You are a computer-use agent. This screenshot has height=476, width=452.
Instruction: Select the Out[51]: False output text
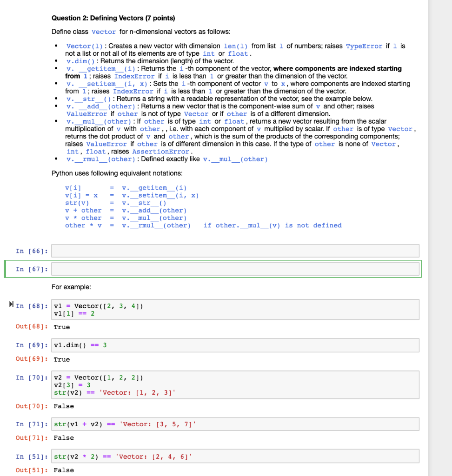tap(64, 470)
